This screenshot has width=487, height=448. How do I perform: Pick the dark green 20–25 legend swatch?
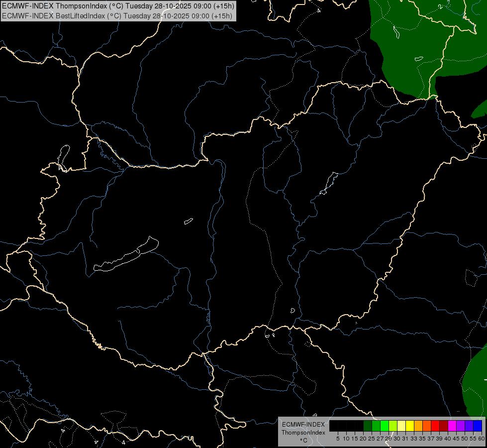(368, 426)
